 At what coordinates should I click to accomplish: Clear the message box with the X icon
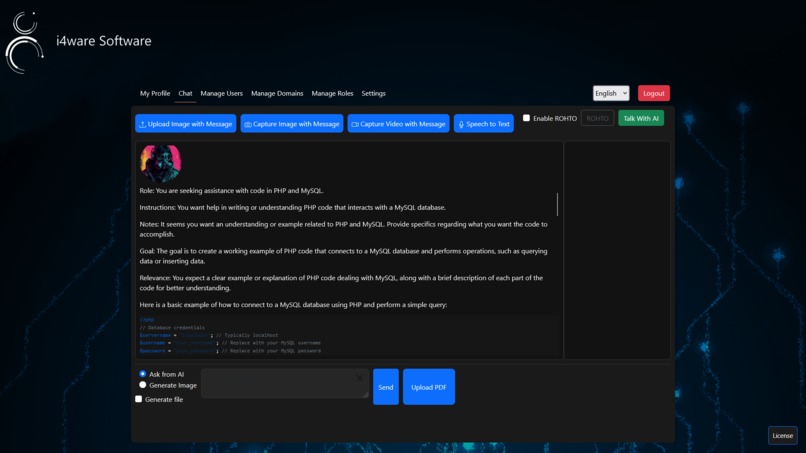pos(359,378)
